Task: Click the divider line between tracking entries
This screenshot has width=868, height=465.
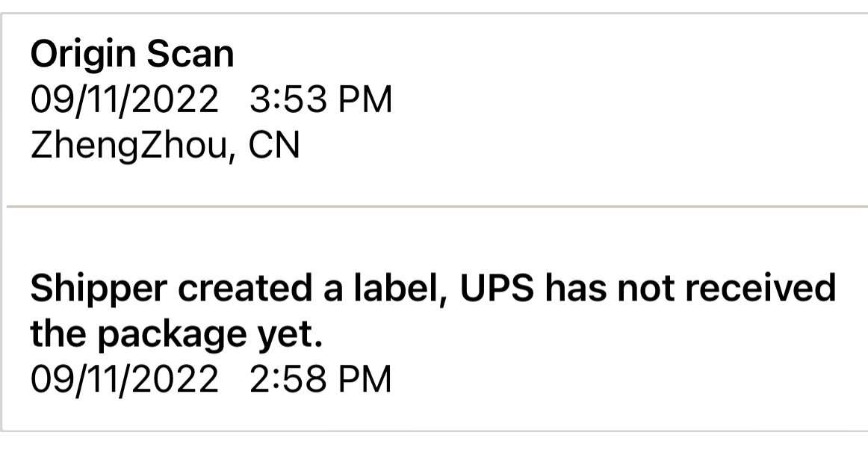Action: [x=437, y=206]
